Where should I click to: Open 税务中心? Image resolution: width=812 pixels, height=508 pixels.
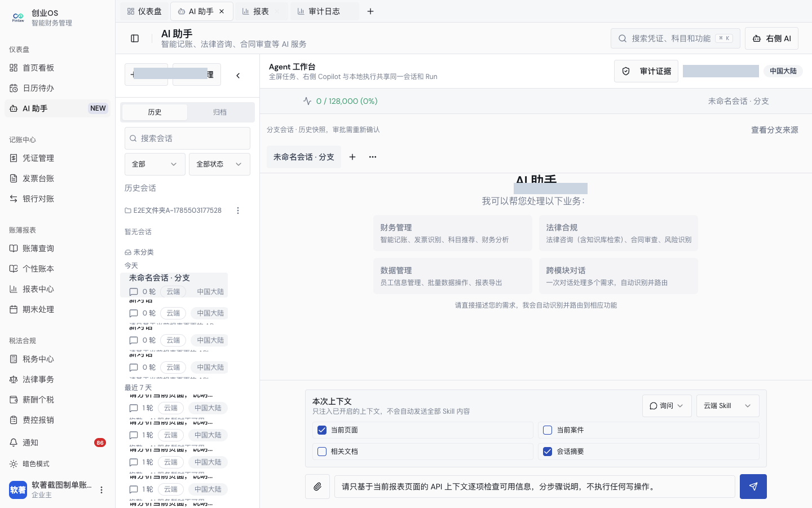click(x=58, y=359)
